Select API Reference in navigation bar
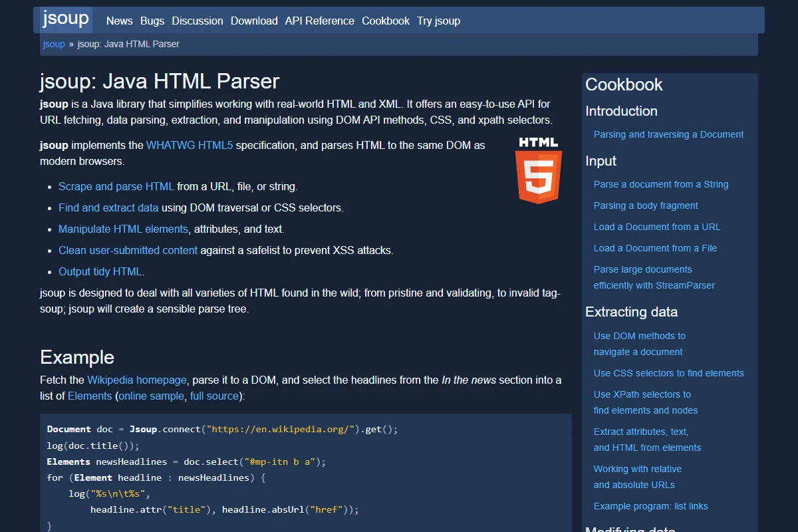Image resolution: width=798 pixels, height=532 pixels. click(x=320, y=21)
